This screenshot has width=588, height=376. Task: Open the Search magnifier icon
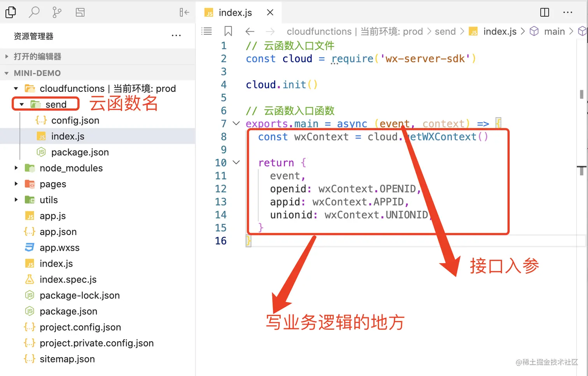34,12
